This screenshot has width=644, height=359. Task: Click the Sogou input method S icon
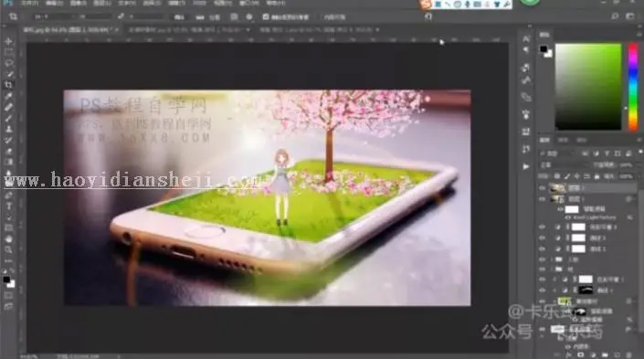pyautogui.click(x=426, y=5)
